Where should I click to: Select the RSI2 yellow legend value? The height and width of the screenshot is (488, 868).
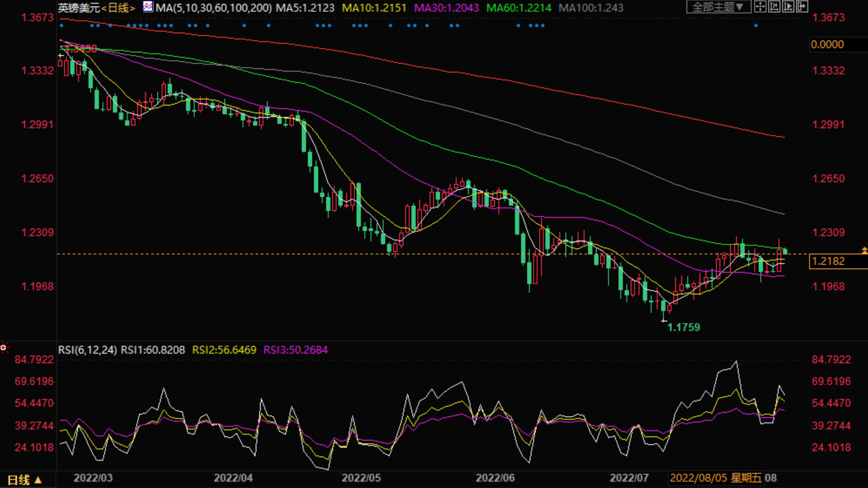click(x=224, y=350)
